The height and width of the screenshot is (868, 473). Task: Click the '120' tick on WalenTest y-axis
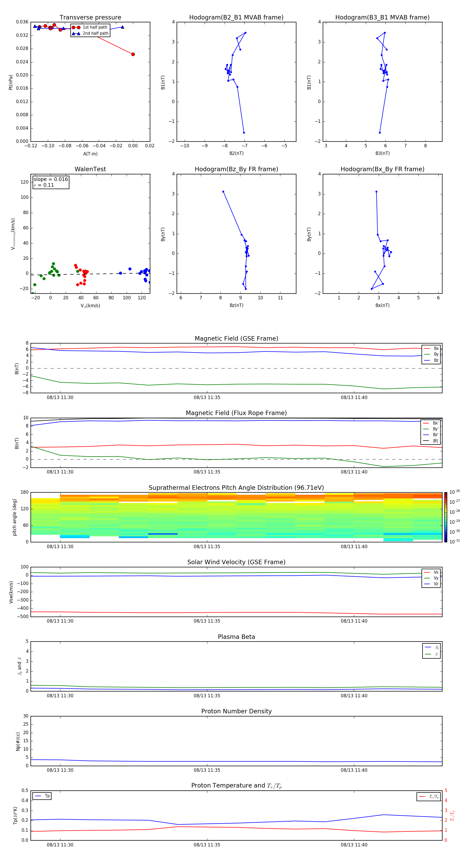pos(25,182)
